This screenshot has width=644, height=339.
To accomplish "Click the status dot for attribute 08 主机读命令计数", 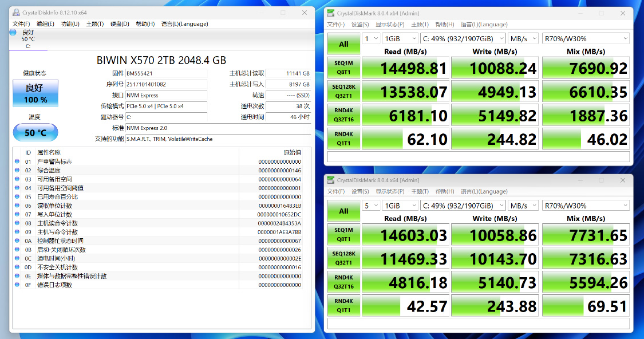I will 17,223.
